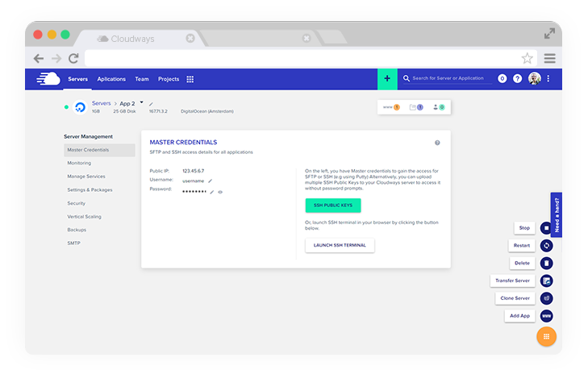
Task: Click the Public IP value 123.45.6.7
Action: point(194,171)
